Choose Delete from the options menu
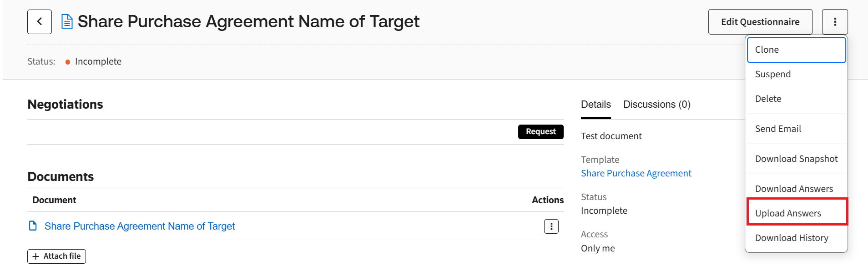Viewport: 868px width, 276px height. [x=768, y=99]
